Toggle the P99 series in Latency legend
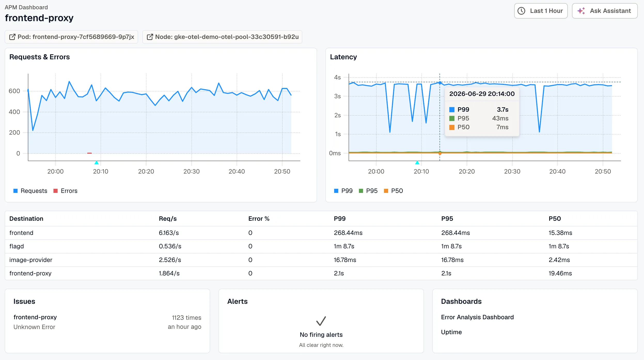Viewport: 644px width, 360px height. click(343, 191)
